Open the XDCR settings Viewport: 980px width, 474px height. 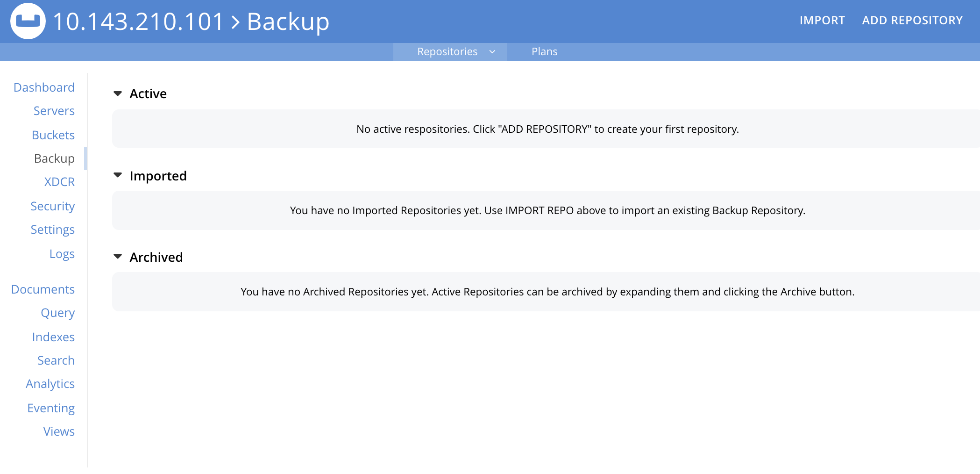click(59, 182)
